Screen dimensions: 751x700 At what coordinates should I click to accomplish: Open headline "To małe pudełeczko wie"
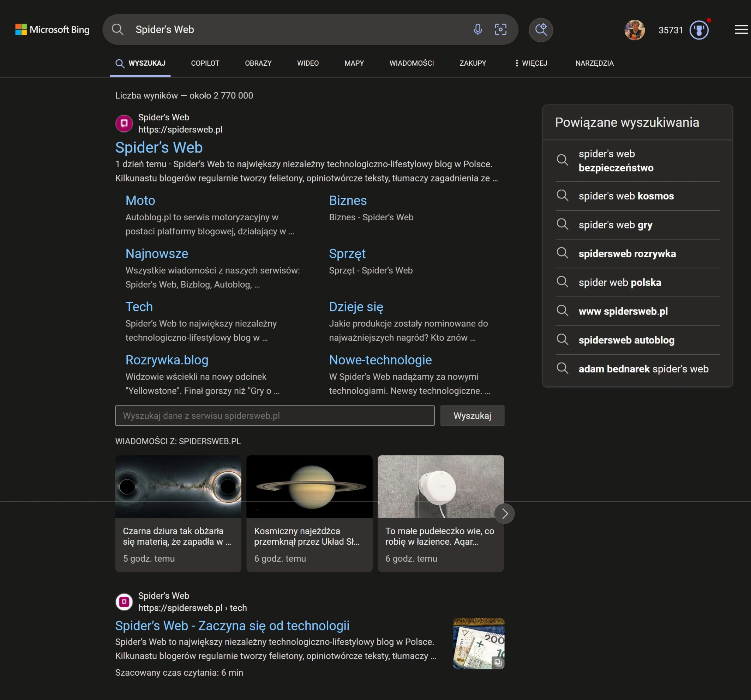pos(440,536)
